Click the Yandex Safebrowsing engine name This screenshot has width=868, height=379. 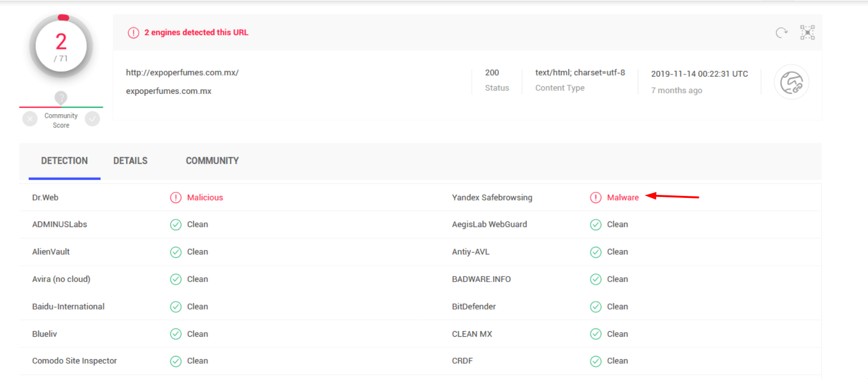pyautogui.click(x=492, y=197)
